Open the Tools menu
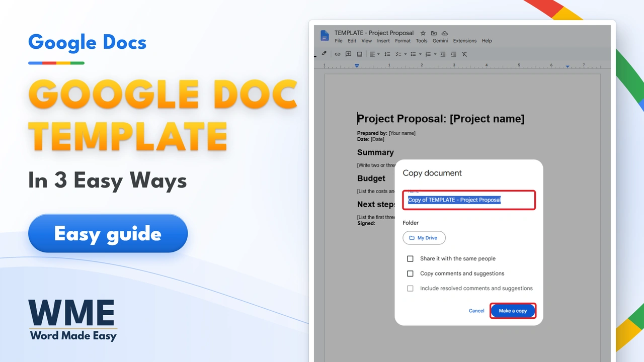 point(422,41)
